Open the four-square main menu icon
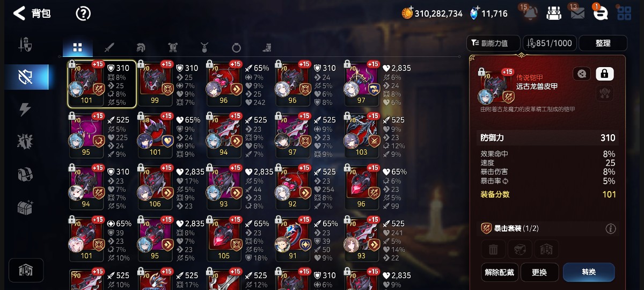The height and width of the screenshot is (290, 644). pos(624,13)
